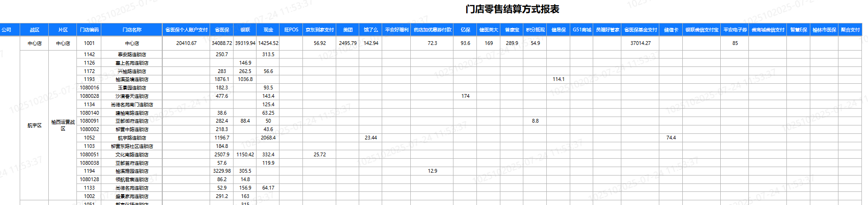Click the 聚合支付 column header
Viewport: 868px width, 205px height.
850,29
